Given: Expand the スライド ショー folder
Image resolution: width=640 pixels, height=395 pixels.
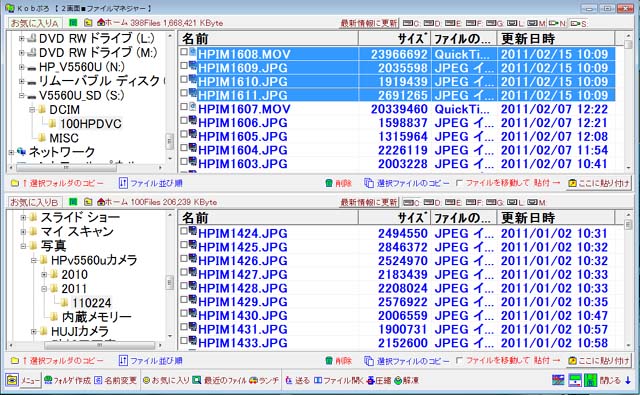Looking at the screenshot, I should (23, 217).
